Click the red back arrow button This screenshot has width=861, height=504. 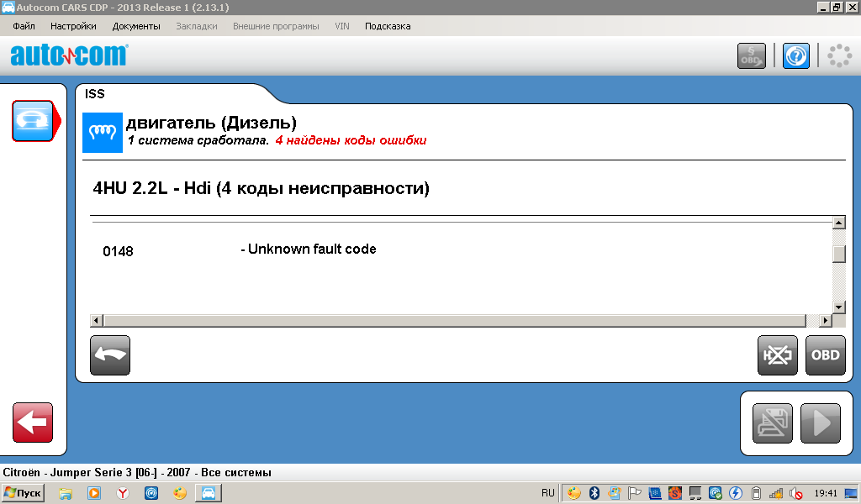(33, 423)
